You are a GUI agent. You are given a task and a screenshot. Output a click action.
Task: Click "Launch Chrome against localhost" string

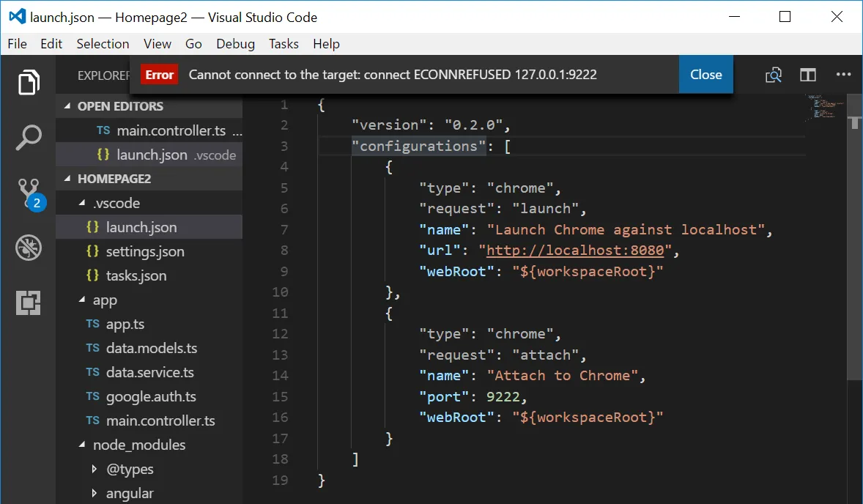click(626, 229)
